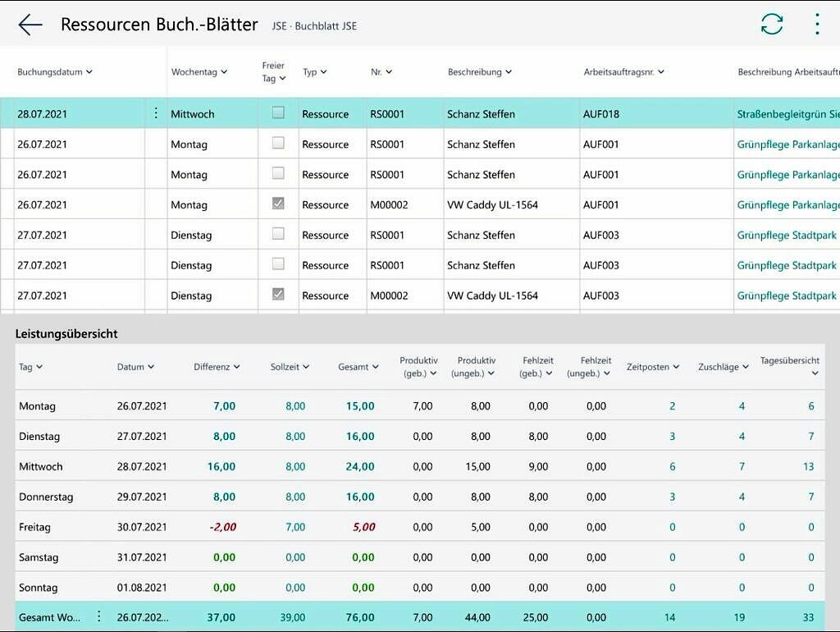Image resolution: width=840 pixels, height=632 pixels.
Task: Click Tagesübersicht value 13 for Mittwoch
Action: pos(808,466)
